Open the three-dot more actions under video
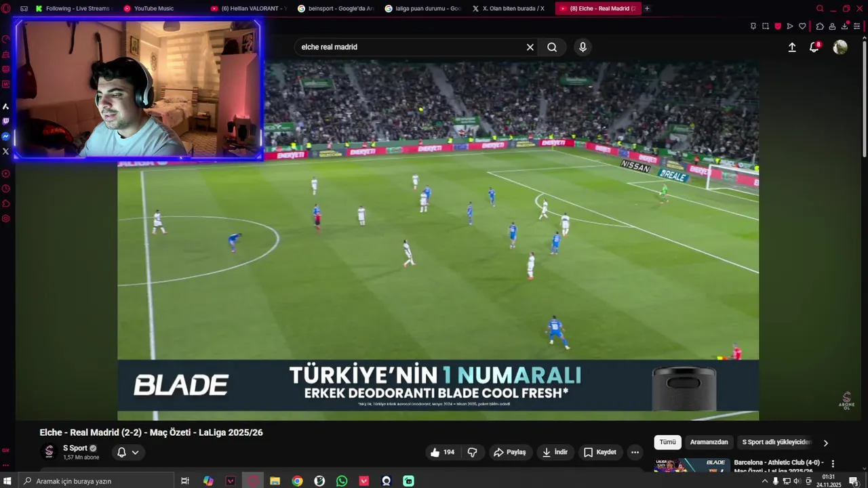The width and height of the screenshot is (868, 488). pyautogui.click(x=635, y=452)
